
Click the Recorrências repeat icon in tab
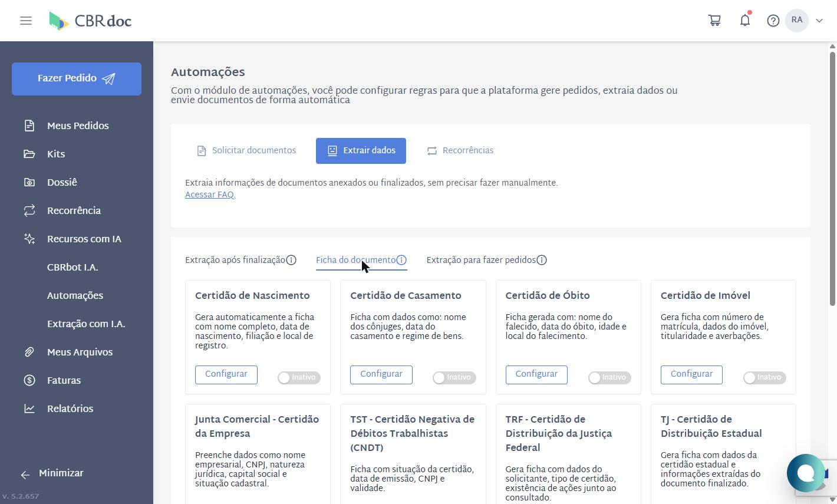pos(432,151)
